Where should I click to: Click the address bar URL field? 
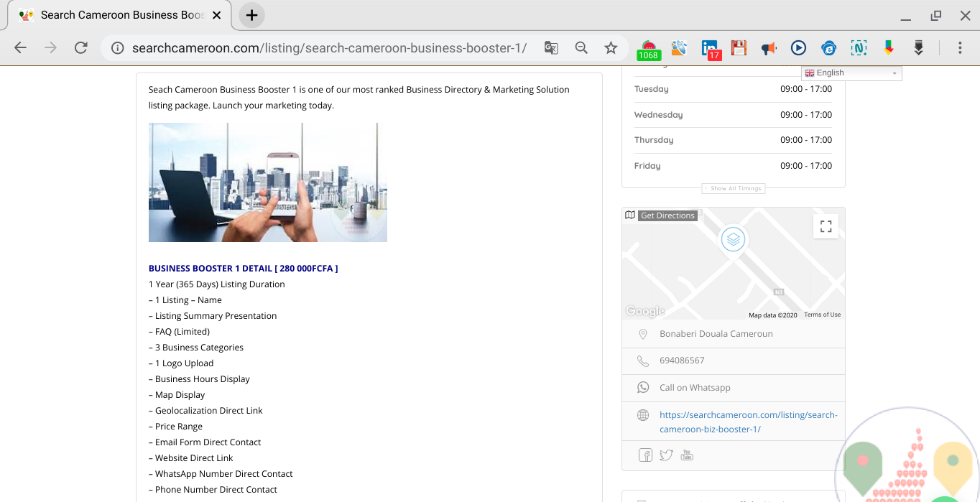click(329, 48)
